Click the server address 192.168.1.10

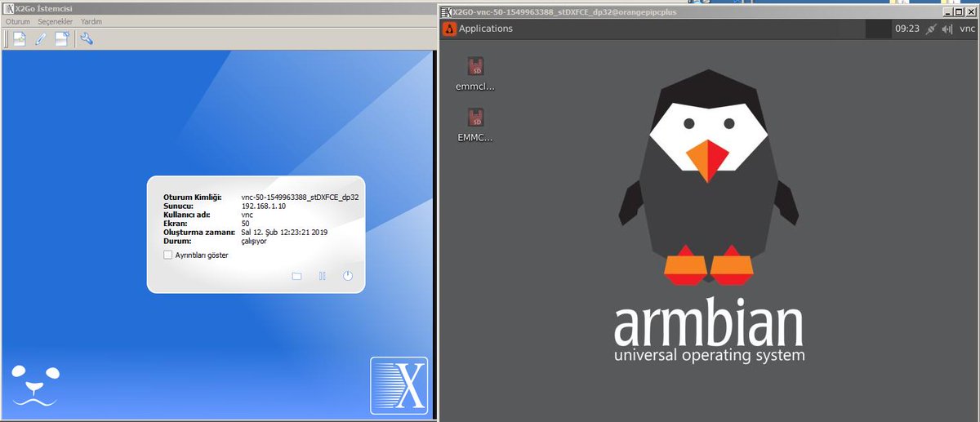click(x=264, y=207)
